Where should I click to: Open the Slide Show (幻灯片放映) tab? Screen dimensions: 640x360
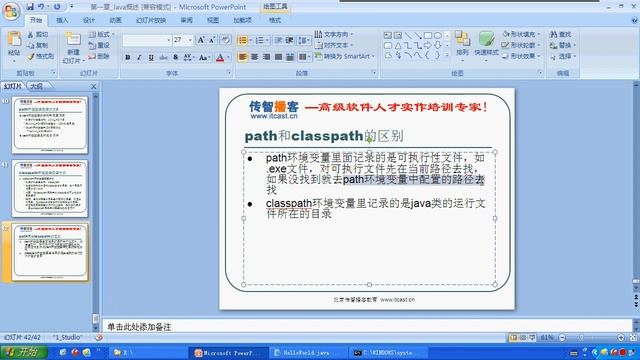click(x=151, y=20)
